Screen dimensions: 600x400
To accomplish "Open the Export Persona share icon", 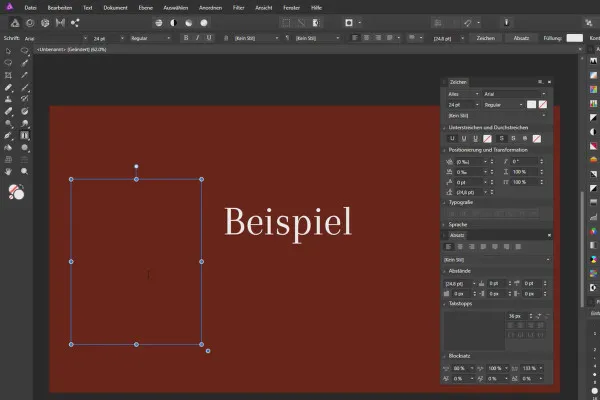I will tap(75, 23).
